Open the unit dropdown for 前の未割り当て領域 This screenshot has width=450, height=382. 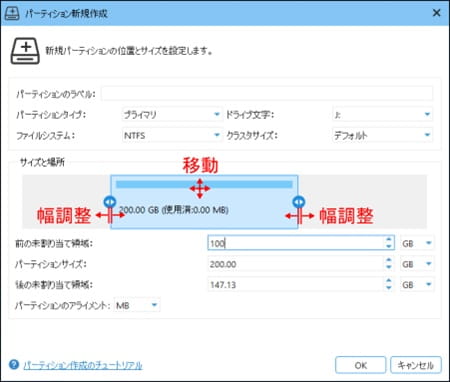tap(417, 243)
